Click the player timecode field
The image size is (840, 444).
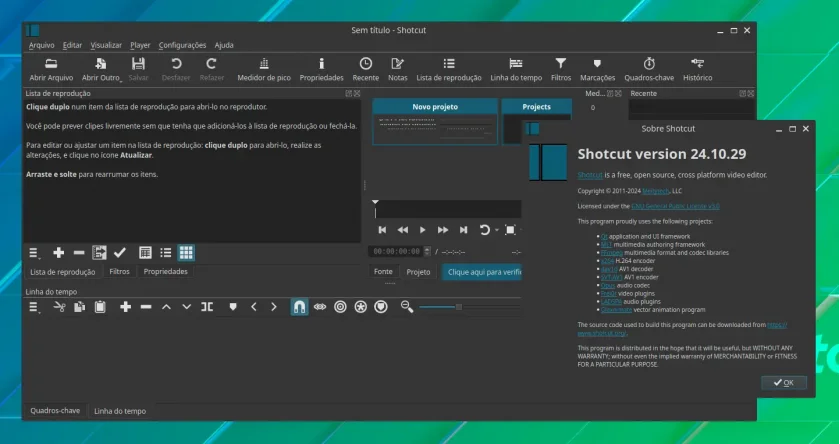click(396, 251)
